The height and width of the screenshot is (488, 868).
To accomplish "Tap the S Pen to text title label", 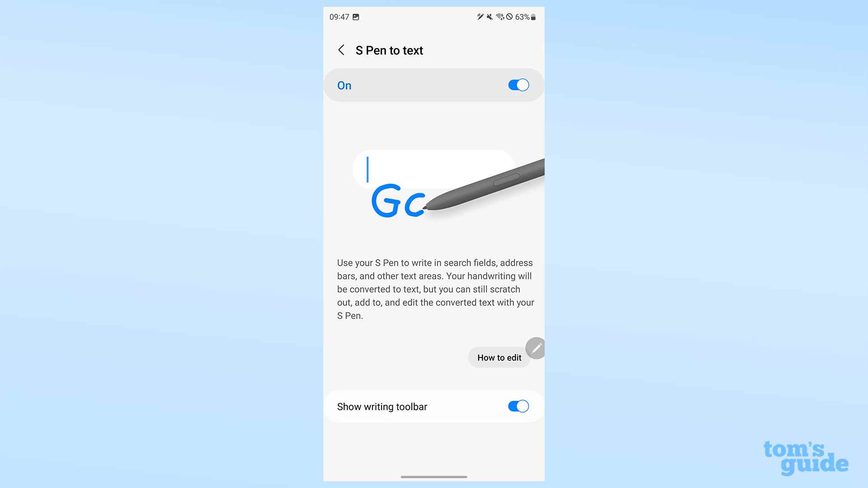I will click(389, 50).
